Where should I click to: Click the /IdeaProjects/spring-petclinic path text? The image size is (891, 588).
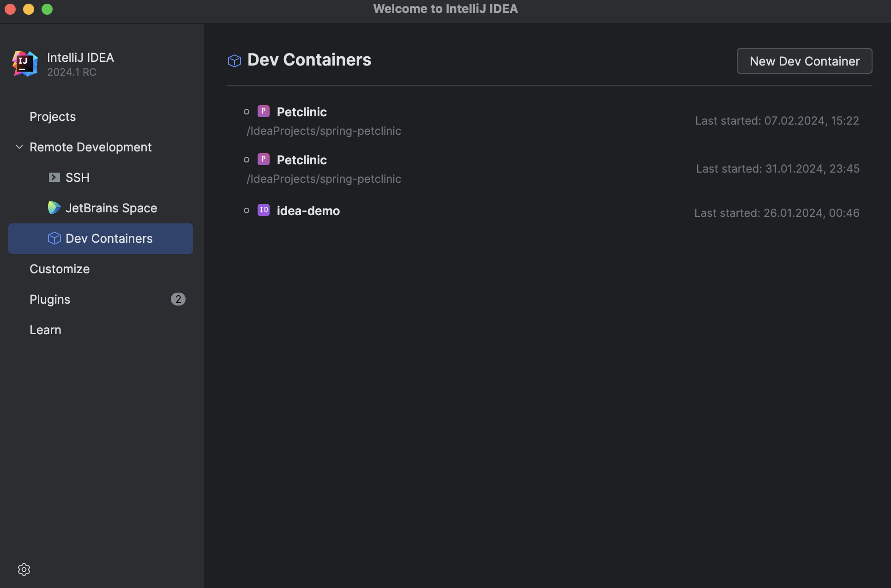323,131
